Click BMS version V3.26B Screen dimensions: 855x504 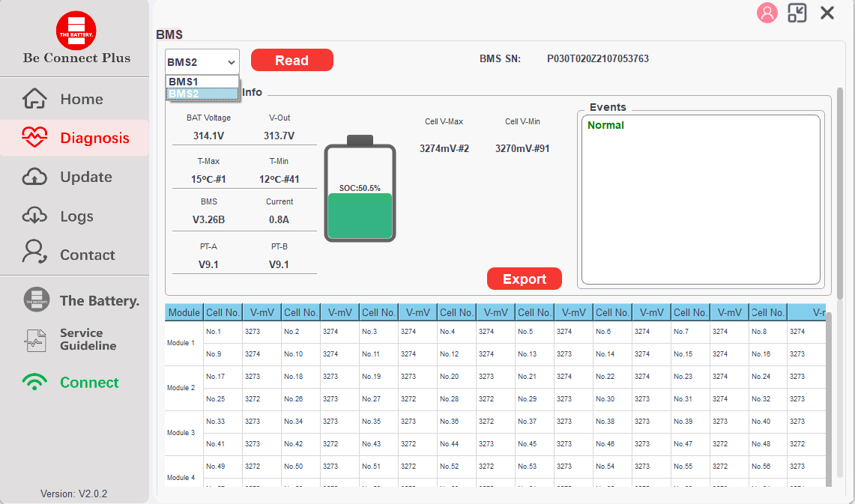pos(208,219)
